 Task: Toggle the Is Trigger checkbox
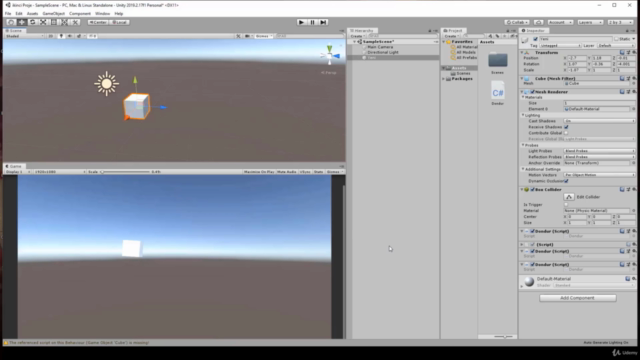tap(566, 204)
